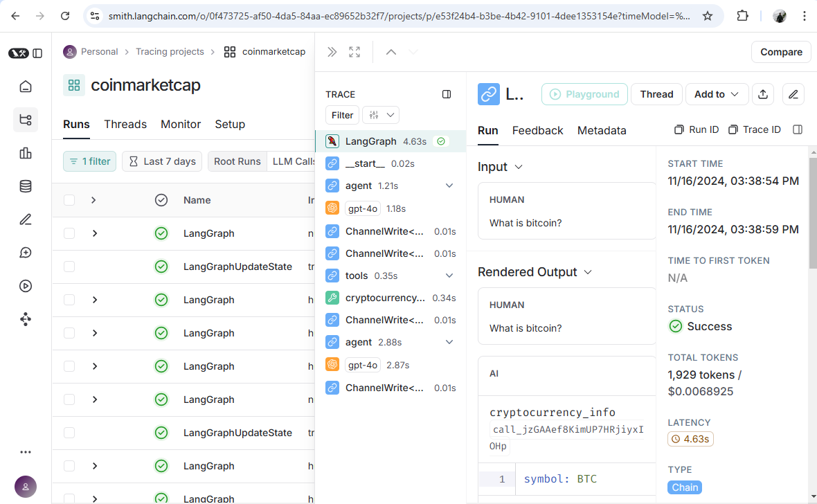The height and width of the screenshot is (504, 817).
Task: Open Datasets database sidebar icon
Action: [x=26, y=186]
